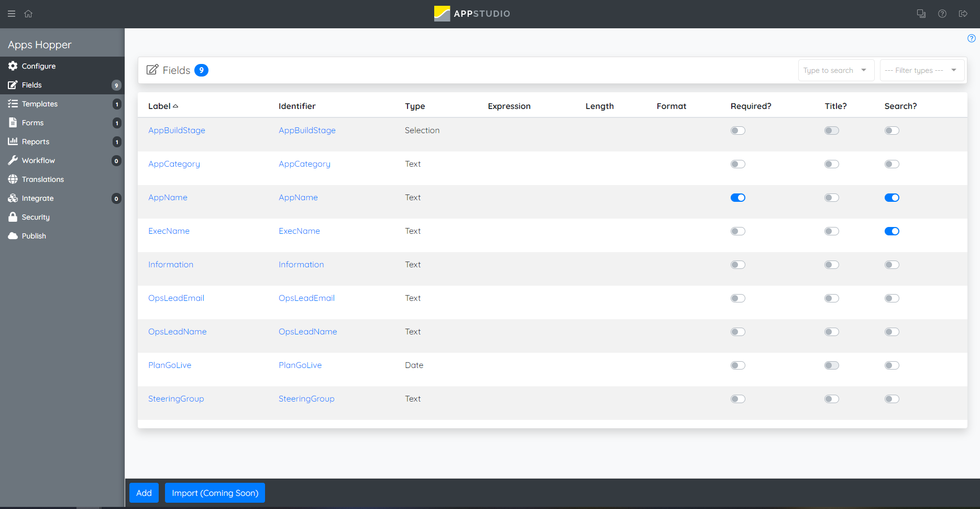
Task: Open Publish in the sidebar
Action: tap(62, 236)
